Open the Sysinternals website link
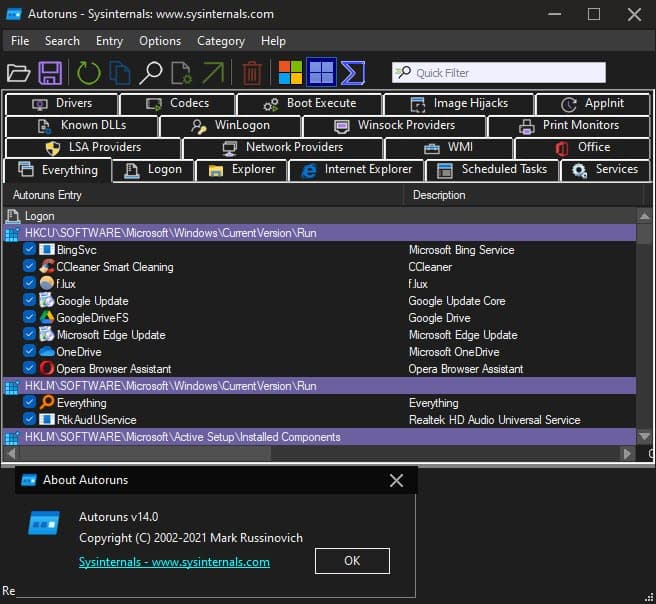 (x=174, y=562)
